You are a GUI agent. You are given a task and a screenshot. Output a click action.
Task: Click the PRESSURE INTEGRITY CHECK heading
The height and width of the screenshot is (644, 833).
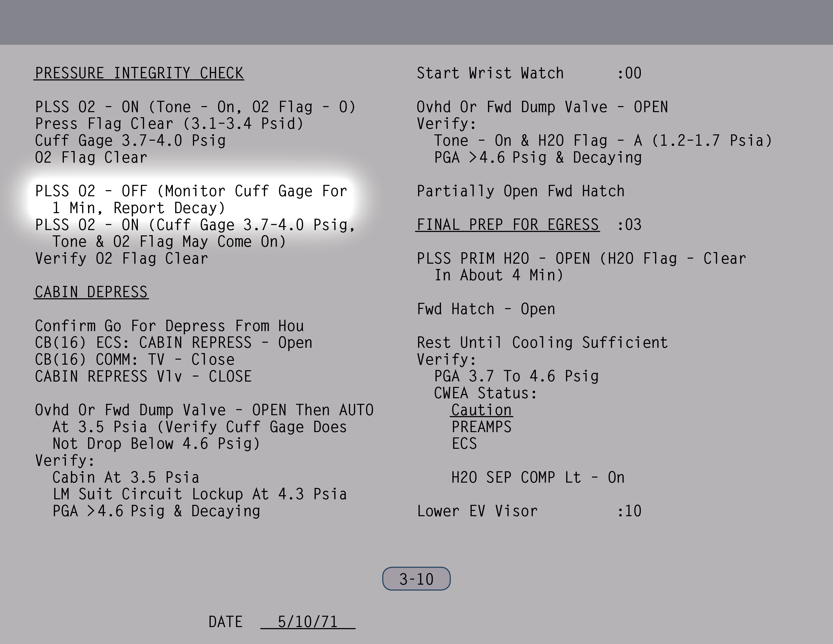(x=139, y=73)
